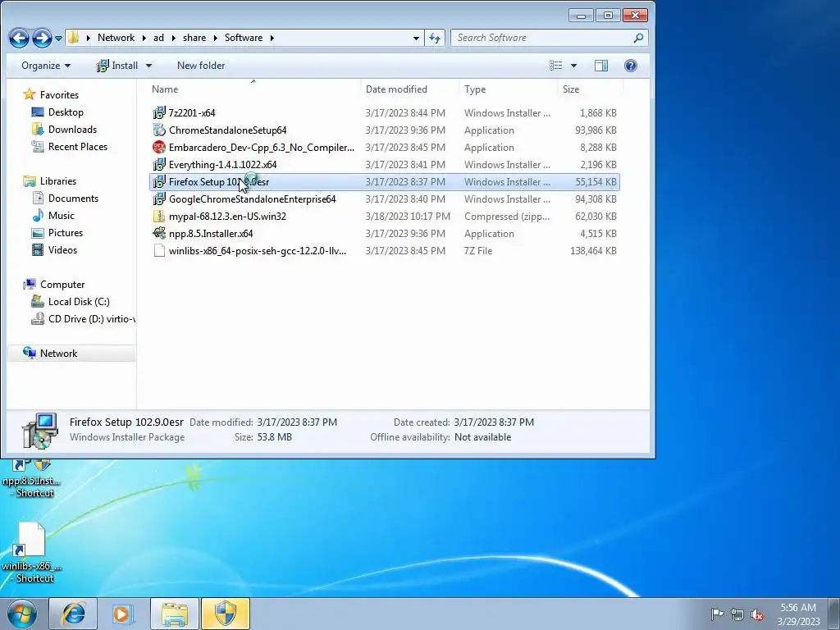Click the muted volume tray icon
The image size is (840, 630).
pyautogui.click(x=757, y=614)
